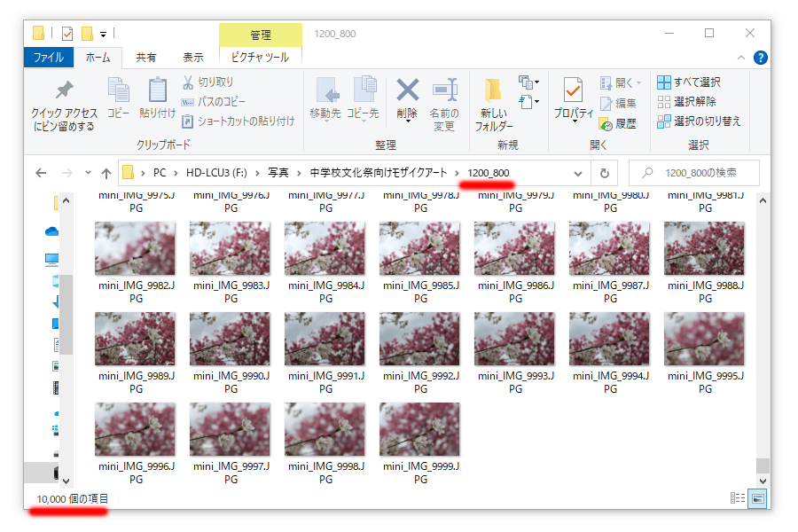This screenshot has height=532, width=798.
Task: Click Invert selection (選択の切り替え)
Action: coord(699,121)
